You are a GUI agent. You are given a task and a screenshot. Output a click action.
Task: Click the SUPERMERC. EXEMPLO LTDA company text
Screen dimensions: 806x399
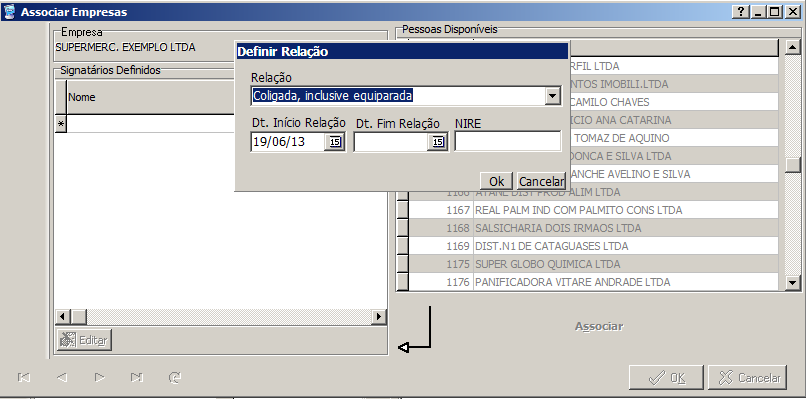pos(125,47)
